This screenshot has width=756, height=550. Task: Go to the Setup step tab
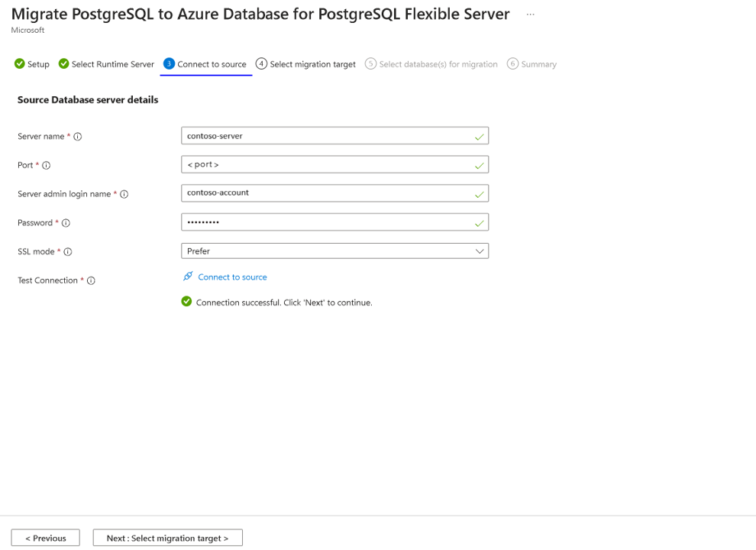point(32,64)
